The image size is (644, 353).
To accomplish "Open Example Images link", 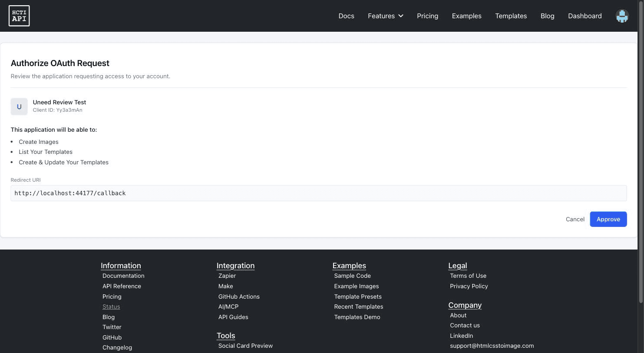I will pyautogui.click(x=356, y=286).
